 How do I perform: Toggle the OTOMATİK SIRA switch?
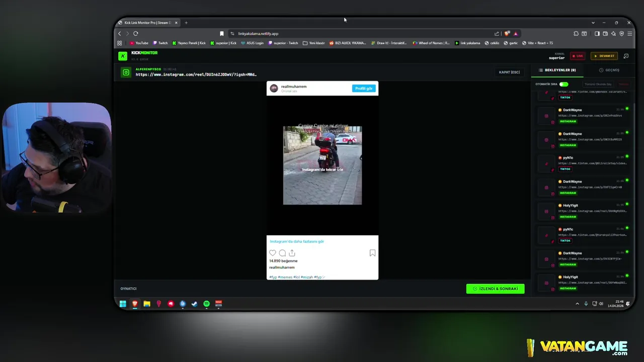pyautogui.click(x=563, y=84)
